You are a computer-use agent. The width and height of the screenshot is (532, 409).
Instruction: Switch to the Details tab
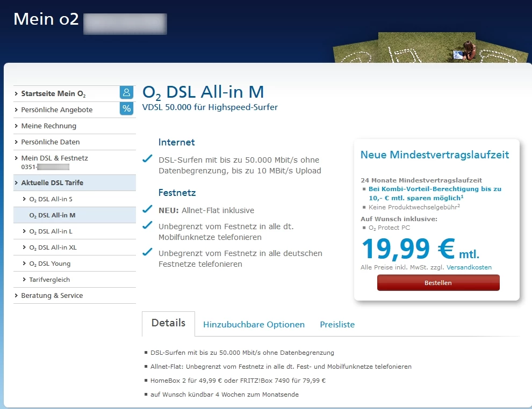[x=168, y=323]
